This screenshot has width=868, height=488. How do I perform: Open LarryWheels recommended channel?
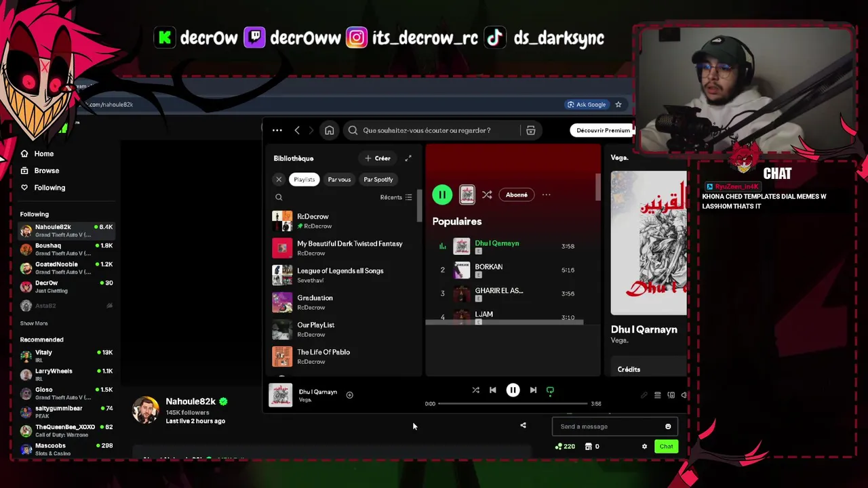[x=66, y=375]
